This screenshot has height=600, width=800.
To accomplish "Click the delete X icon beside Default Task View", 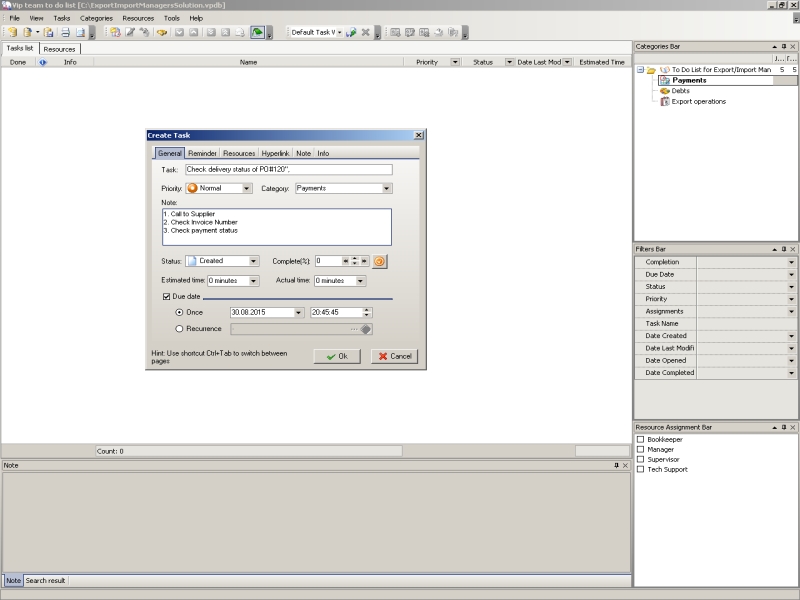I will [x=365, y=33].
